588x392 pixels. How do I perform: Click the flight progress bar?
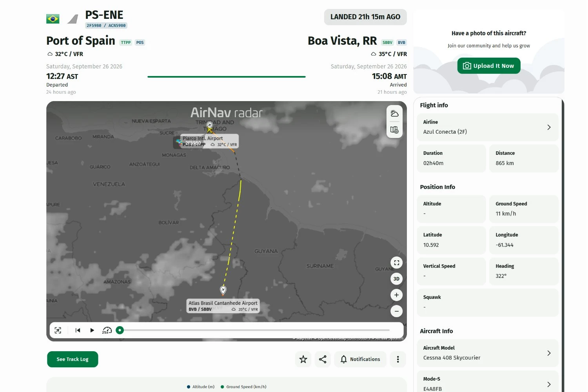click(x=227, y=77)
